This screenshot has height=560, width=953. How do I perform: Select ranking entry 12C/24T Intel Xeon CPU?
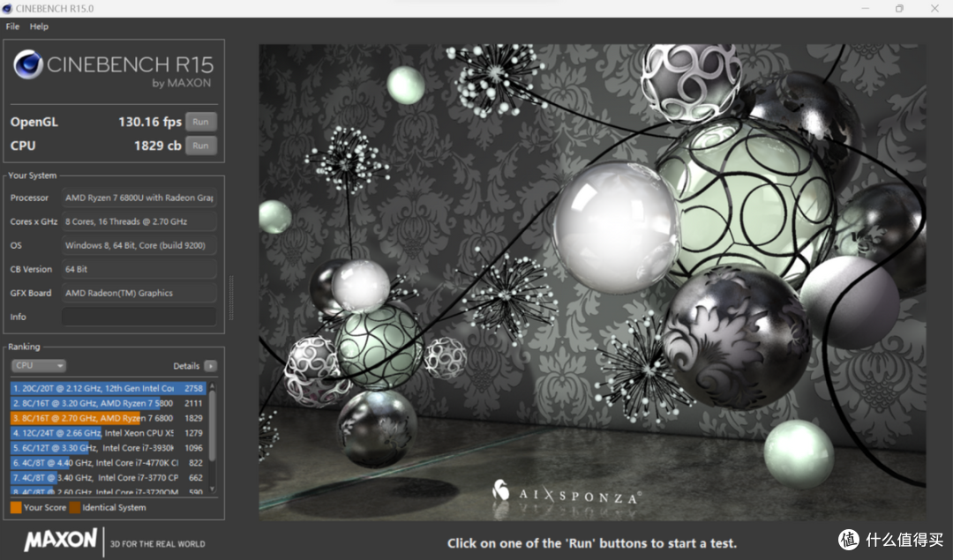point(109,433)
